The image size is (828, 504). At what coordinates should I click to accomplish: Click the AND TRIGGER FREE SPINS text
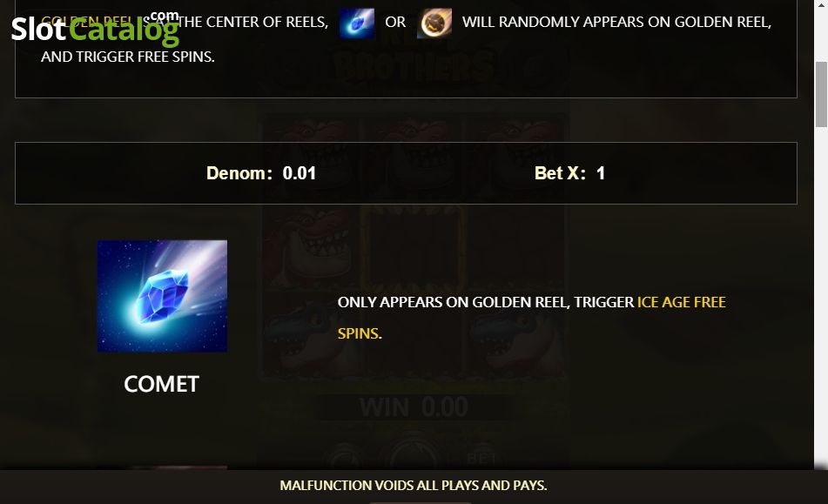click(128, 57)
